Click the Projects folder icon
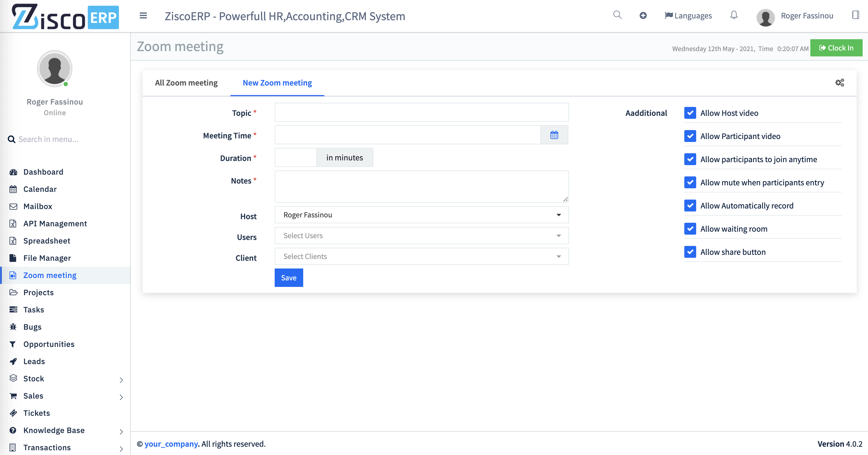 13,293
